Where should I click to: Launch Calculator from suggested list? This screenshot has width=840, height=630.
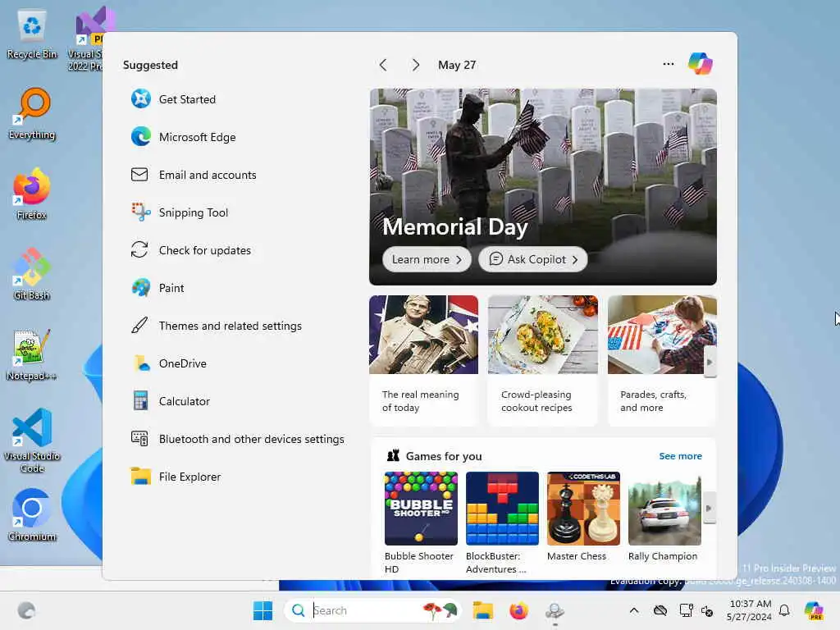(171, 401)
